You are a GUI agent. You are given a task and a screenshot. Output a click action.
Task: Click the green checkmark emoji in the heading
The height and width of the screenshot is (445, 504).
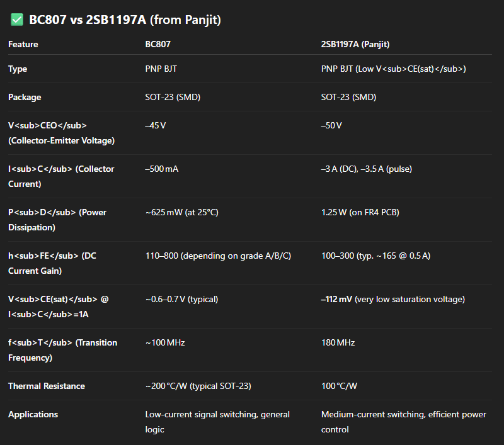click(x=17, y=20)
